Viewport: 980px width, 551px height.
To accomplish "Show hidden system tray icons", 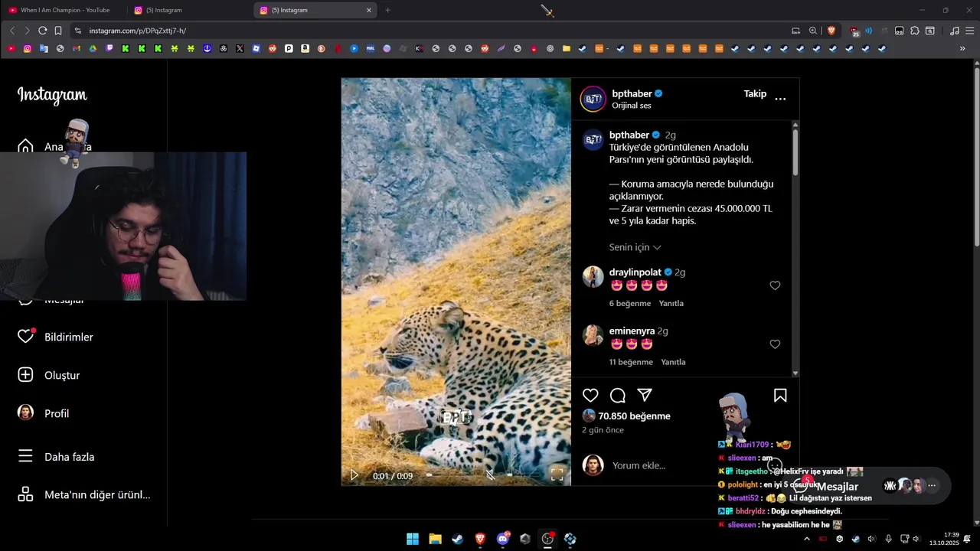I will (806, 539).
